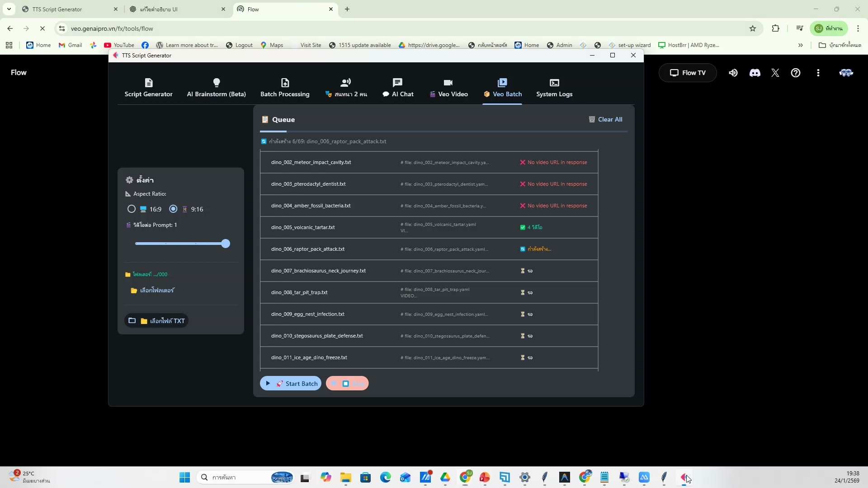The width and height of the screenshot is (868, 488).
Task: Open the Discord icon in Flow header
Action: pos(755,73)
